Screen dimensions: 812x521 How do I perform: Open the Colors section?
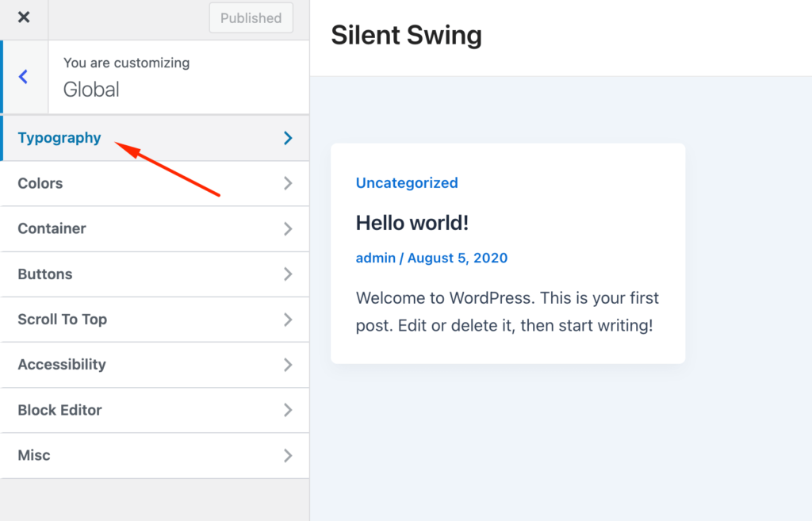click(x=40, y=183)
